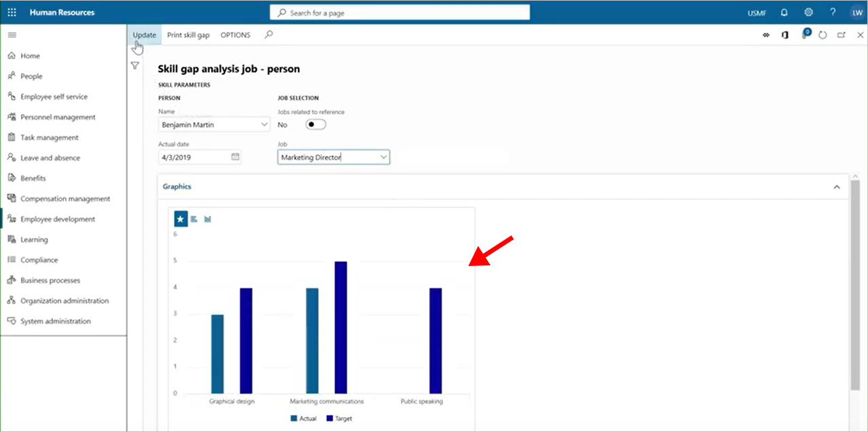Open the settings gear icon

(808, 12)
